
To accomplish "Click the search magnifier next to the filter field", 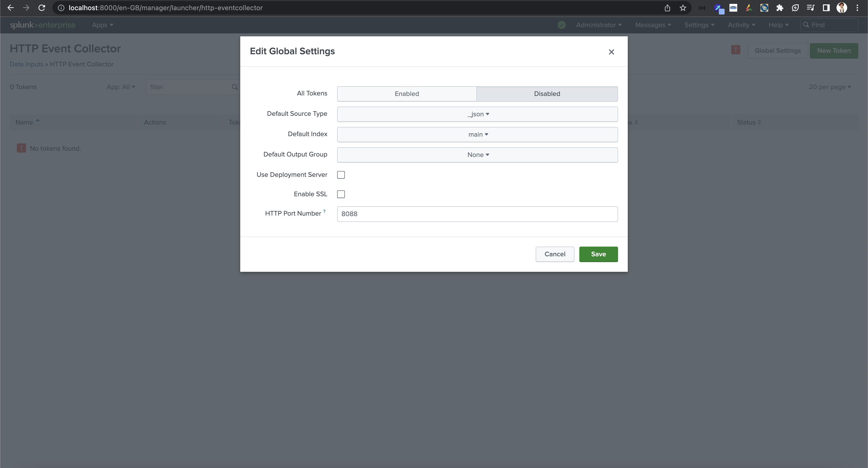I will [235, 87].
